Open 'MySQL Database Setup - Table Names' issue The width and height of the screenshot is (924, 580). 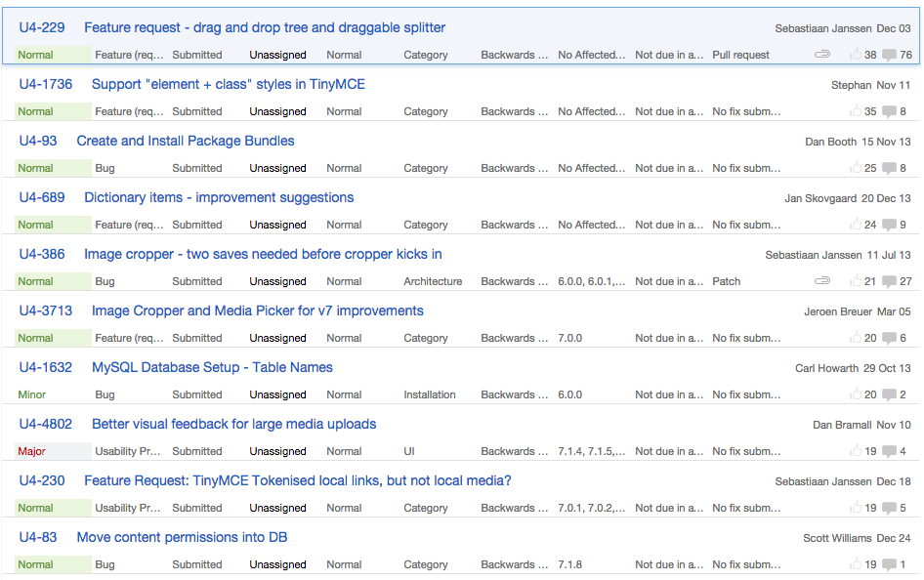(212, 367)
